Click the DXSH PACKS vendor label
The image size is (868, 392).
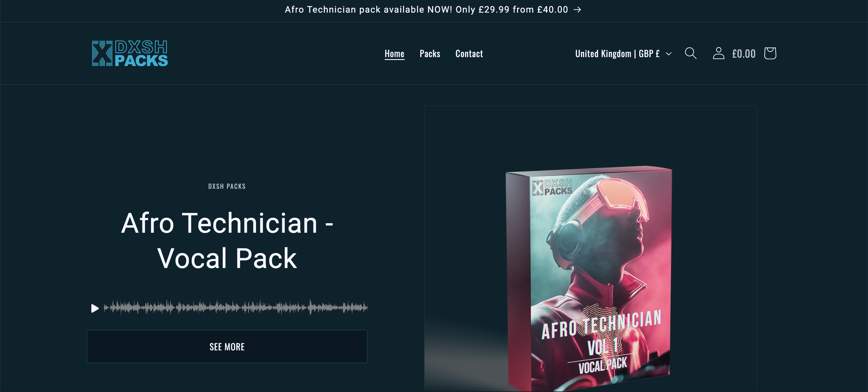(227, 186)
